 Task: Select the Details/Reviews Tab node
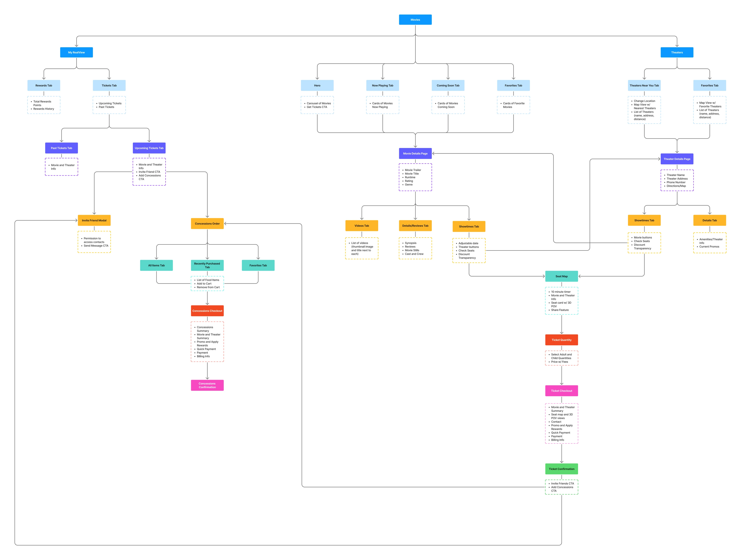pyautogui.click(x=415, y=226)
